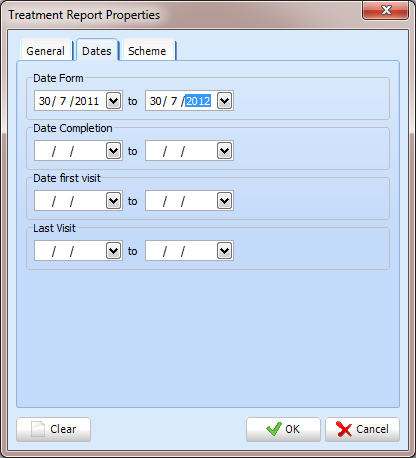This screenshot has height=458, width=416.
Task: Select the Dates tab
Action: pos(97,50)
